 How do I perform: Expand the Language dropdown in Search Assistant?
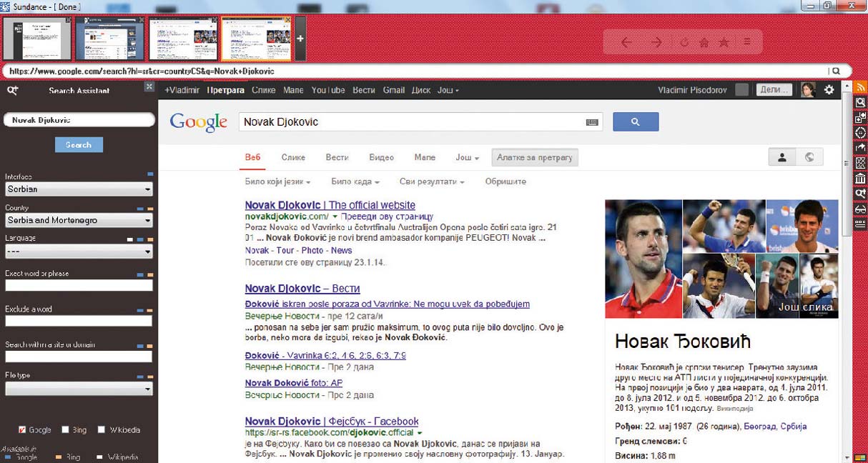pos(79,252)
